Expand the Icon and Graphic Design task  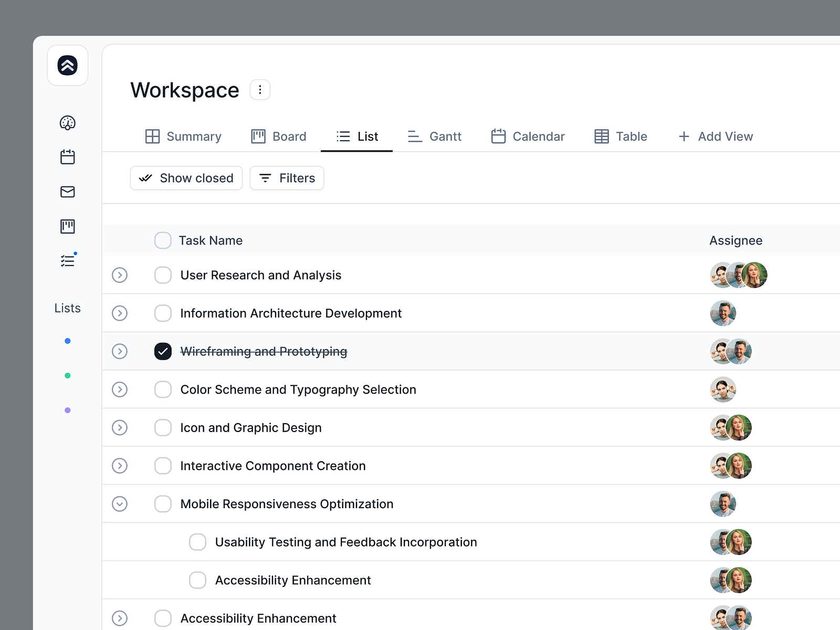[120, 427]
